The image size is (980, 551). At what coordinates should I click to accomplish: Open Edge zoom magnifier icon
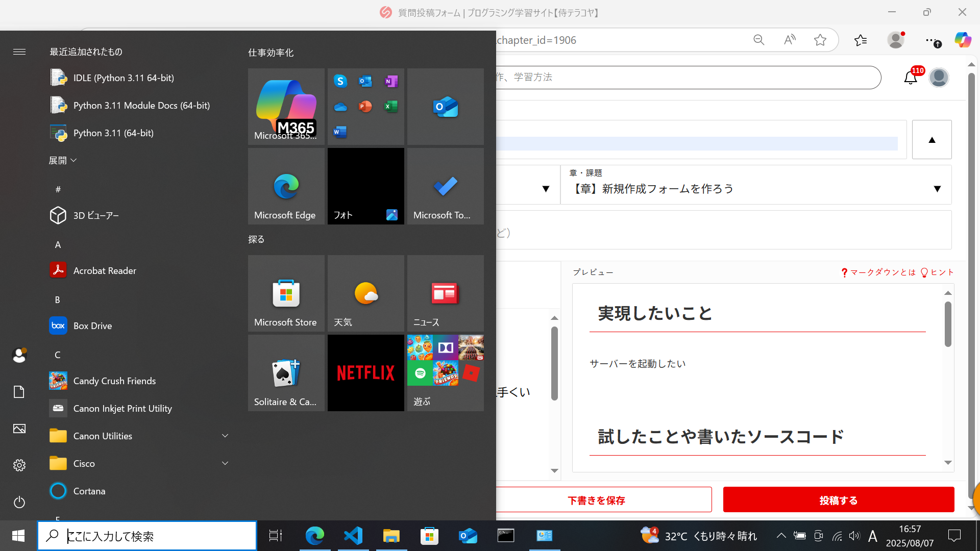pyautogui.click(x=759, y=40)
